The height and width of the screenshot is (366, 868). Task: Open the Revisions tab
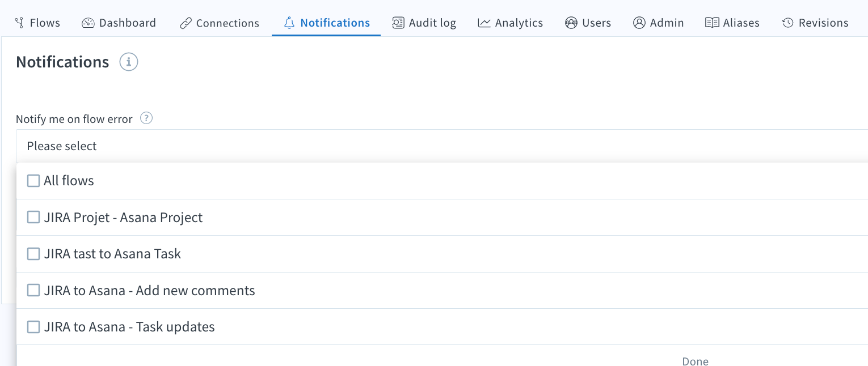(x=815, y=23)
